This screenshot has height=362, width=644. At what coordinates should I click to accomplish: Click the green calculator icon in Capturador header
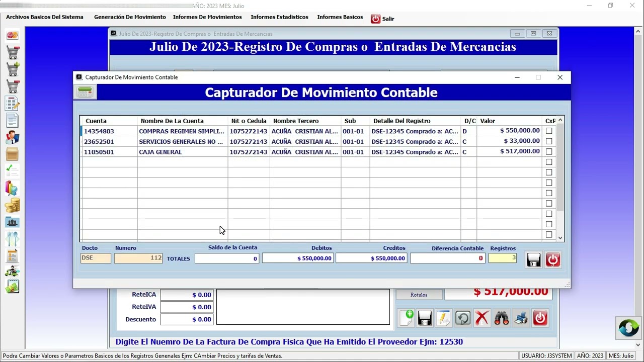[x=85, y=92]
